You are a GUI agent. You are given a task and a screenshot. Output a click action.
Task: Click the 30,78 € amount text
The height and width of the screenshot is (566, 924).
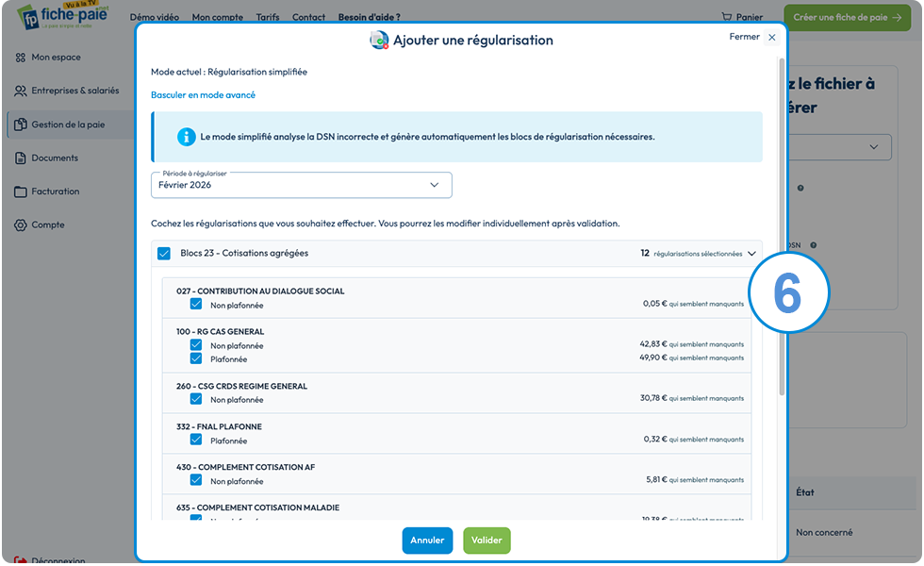[653, 398]
